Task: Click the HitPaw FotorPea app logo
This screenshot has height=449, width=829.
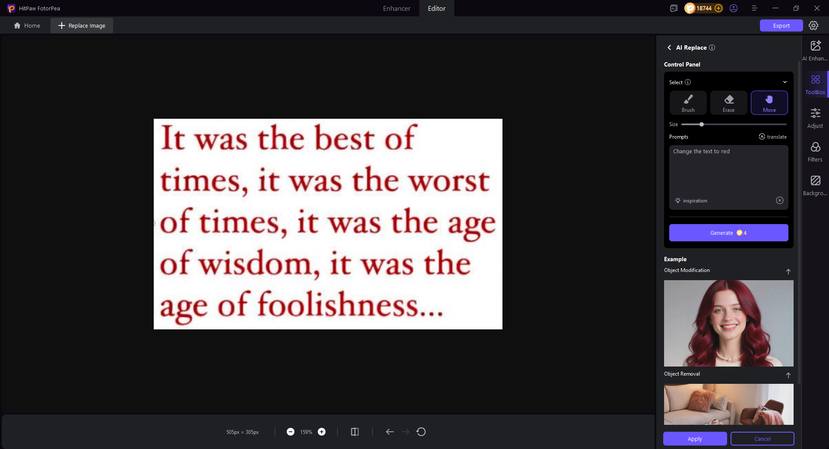Action: click(x=11, y=8)
